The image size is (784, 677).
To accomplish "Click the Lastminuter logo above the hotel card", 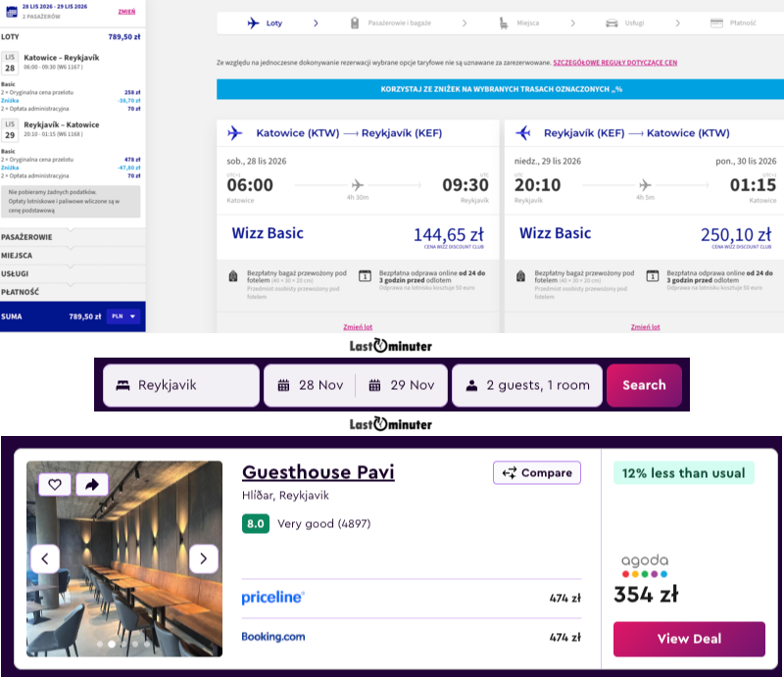I will [390, 424].
